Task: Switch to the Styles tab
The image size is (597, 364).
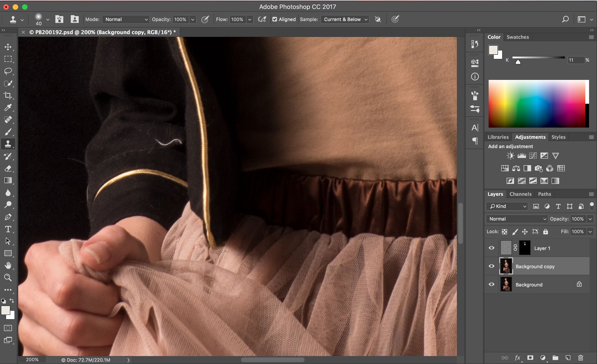Action: click(558, 137)
